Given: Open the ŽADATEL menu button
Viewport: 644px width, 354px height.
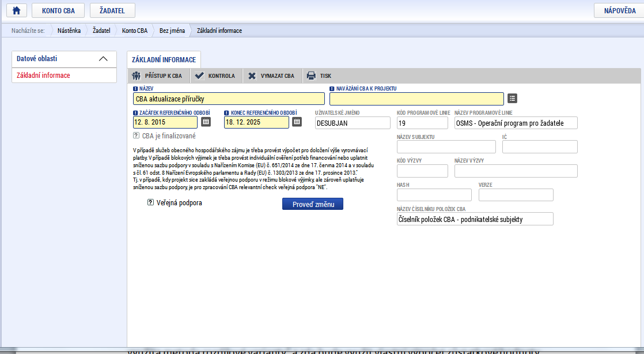Looking at the screenshot, I should [112, 11].
